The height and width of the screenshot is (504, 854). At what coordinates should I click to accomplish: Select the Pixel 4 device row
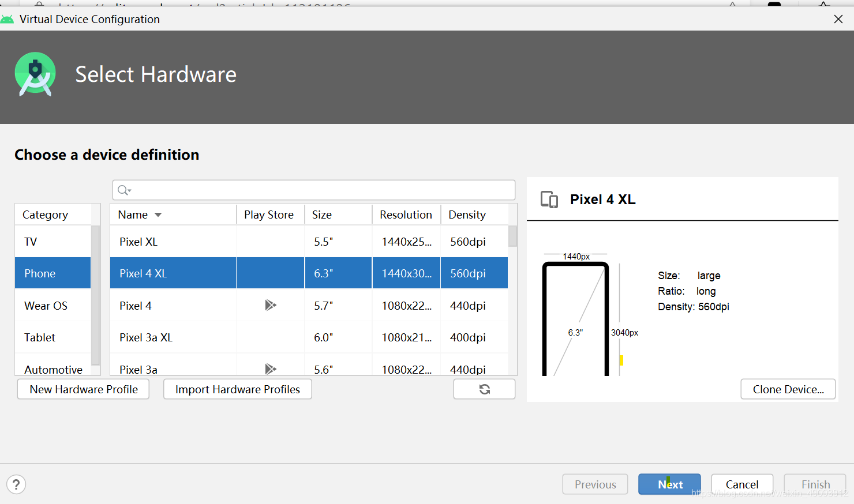click(x=309, y=306)
